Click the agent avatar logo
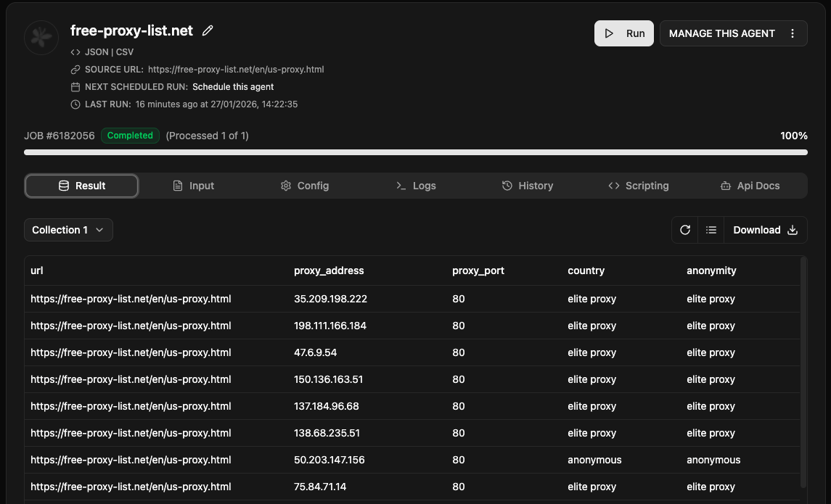The image size is (831, 504). 41,38
